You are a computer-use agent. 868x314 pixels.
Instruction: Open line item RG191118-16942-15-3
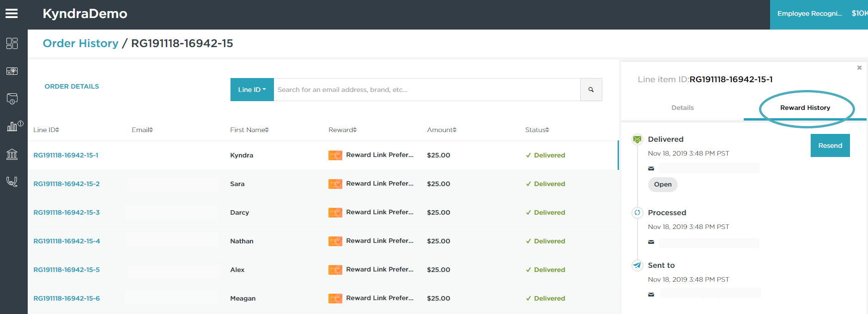tap(67, 212)
